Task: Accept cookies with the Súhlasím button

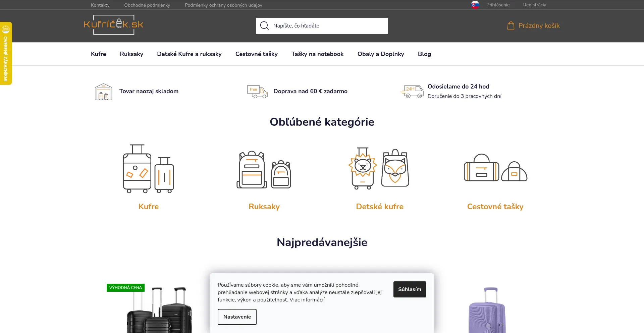Action: click(x=410, y=289)
